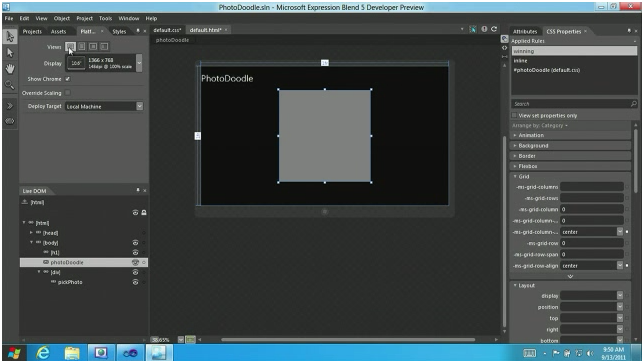This screenshot has height=361, width=642.
Task: Select the Direct Selection tool
Action: (10, 53)
